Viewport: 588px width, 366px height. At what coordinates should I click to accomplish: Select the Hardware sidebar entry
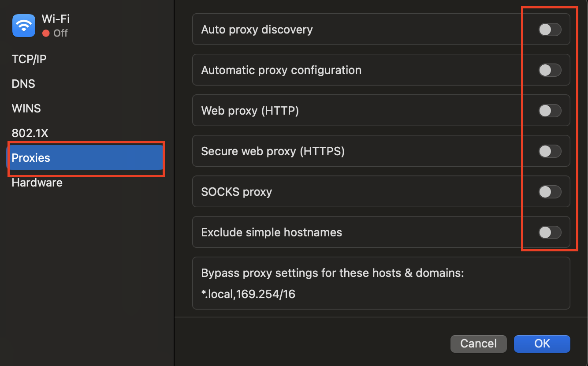point(37,182)
